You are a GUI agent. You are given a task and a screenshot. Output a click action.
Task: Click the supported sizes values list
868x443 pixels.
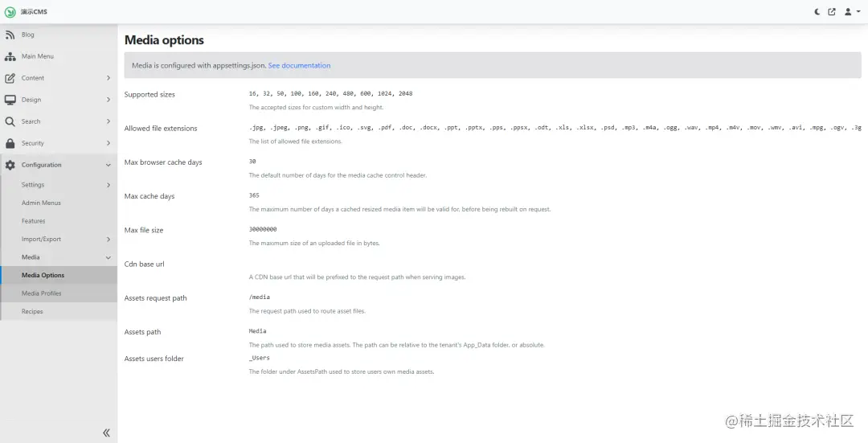click(x=330, y=93)
